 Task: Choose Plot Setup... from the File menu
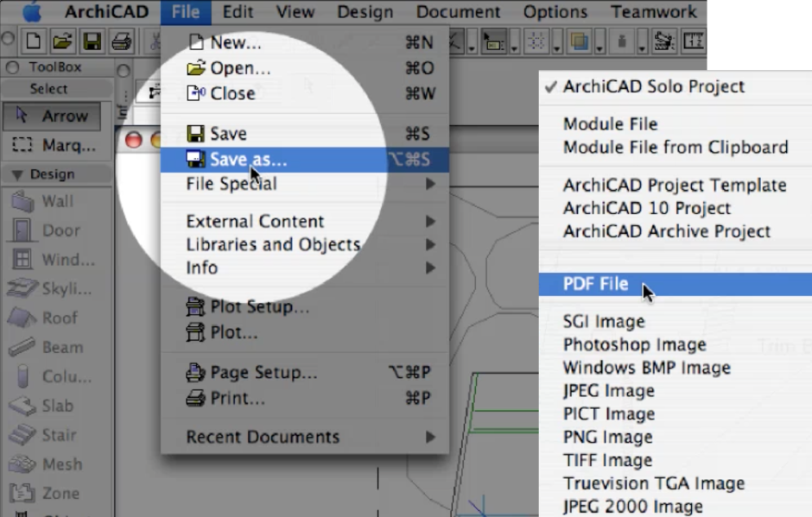click(x=304, y=307)
